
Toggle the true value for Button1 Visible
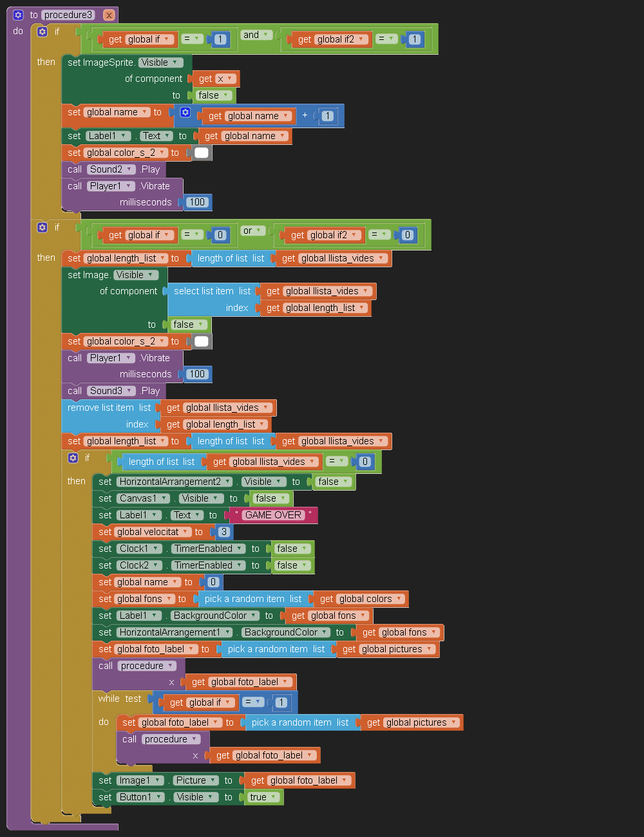[263, 797]
